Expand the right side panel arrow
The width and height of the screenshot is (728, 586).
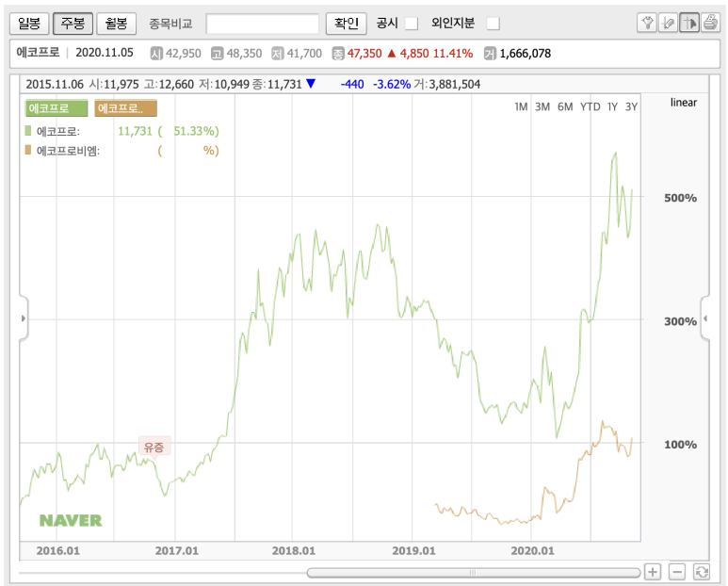click(704, 318)
